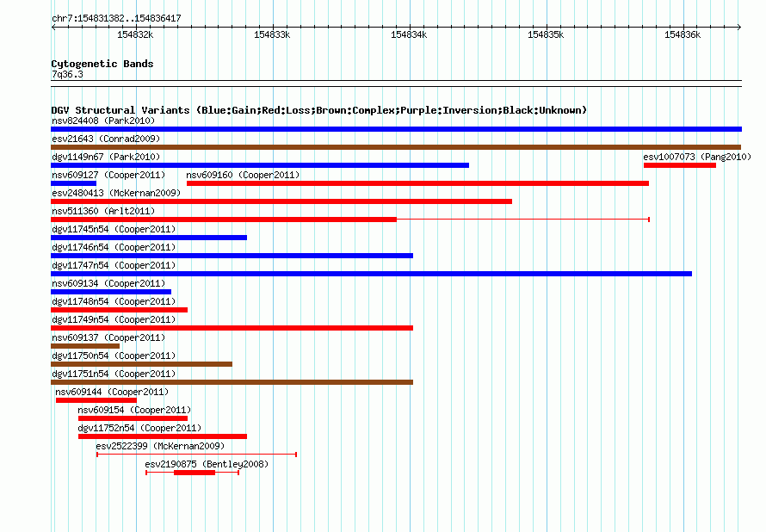
Task: Click the red nsv609160 loss bar
Action: [417, 183]
